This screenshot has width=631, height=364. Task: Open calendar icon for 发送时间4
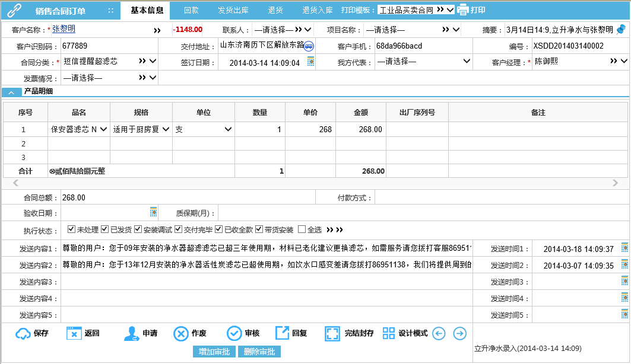coord(624,298)
